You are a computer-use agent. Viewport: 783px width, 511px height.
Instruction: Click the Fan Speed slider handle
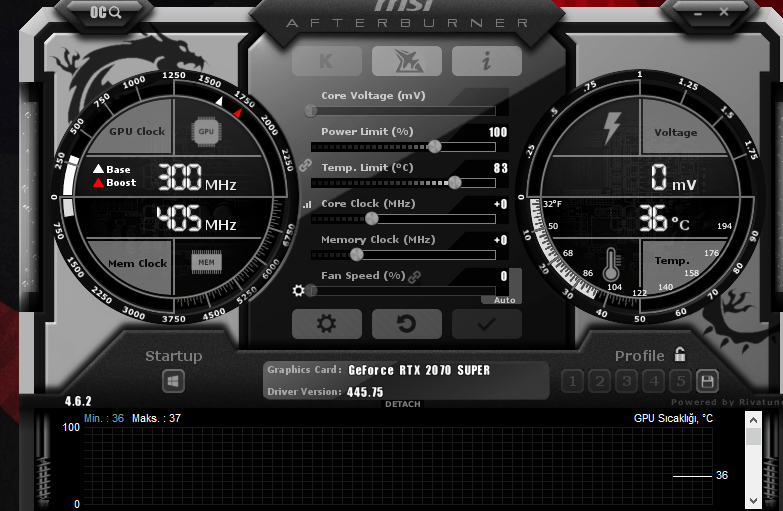(x=311, y=290)
